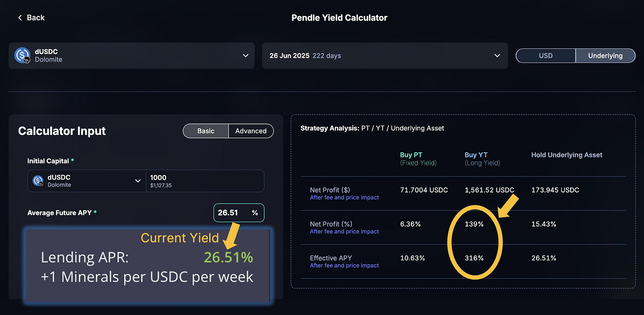644x315 pixels.
Task: Click the Initial Capital amount field 1000
Action: click(205, 181)
